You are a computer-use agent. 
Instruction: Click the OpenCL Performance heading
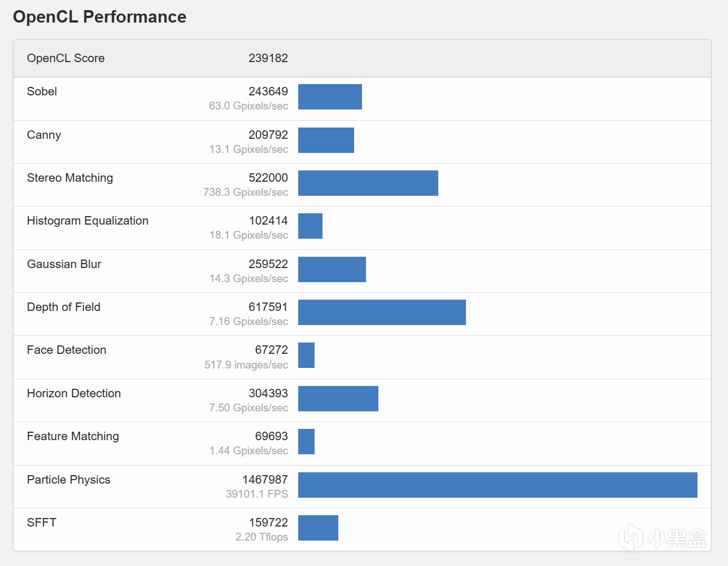[x=99, y=17]
